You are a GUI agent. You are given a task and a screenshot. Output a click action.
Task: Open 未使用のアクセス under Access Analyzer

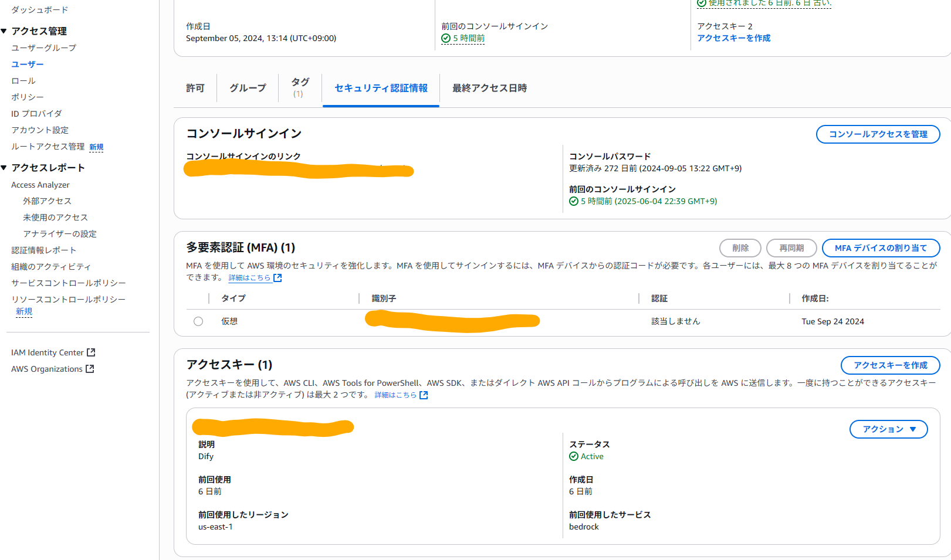(x=55, y=218)
